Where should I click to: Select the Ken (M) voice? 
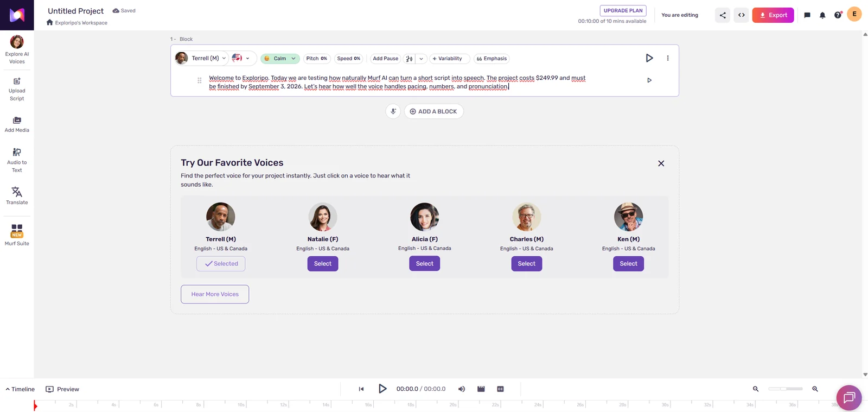(x=629, y=264)
